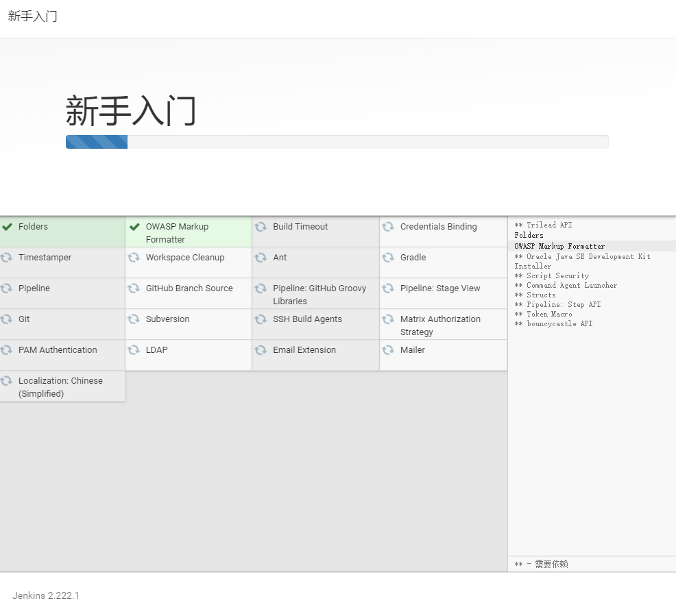This screenshot has width=676, height=616.
Task: Click the Timestamper plugin name
Action: click(x=45, y=258)
